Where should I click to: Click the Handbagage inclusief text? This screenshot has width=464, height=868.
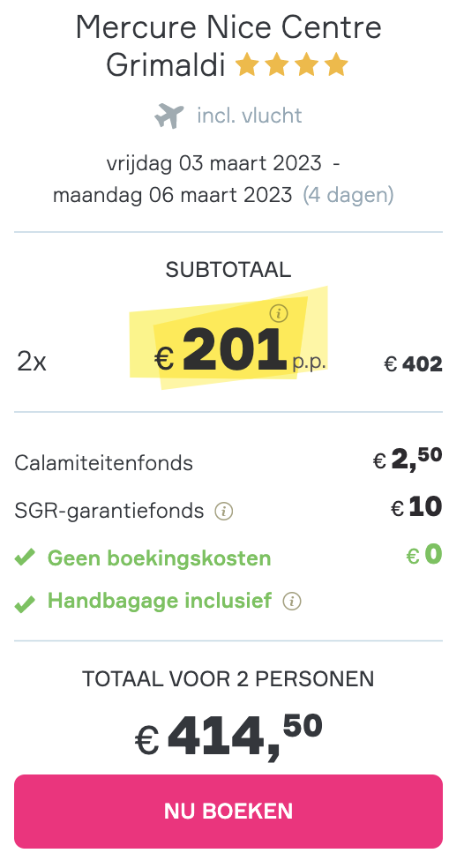pos(160,600)
